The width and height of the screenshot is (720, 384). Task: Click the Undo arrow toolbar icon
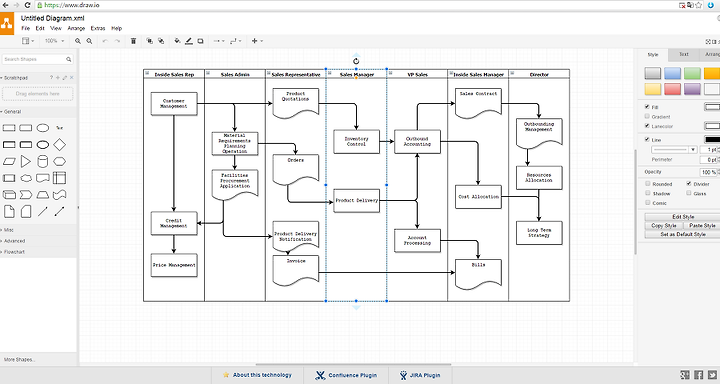pyautogui.click(x=105, y=41)
